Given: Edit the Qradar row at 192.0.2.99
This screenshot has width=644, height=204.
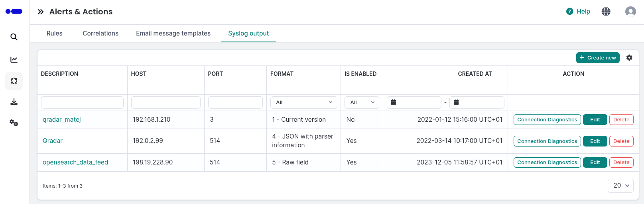Looking at the screenshot, I should pyautogui.click(x=595, y=141).
